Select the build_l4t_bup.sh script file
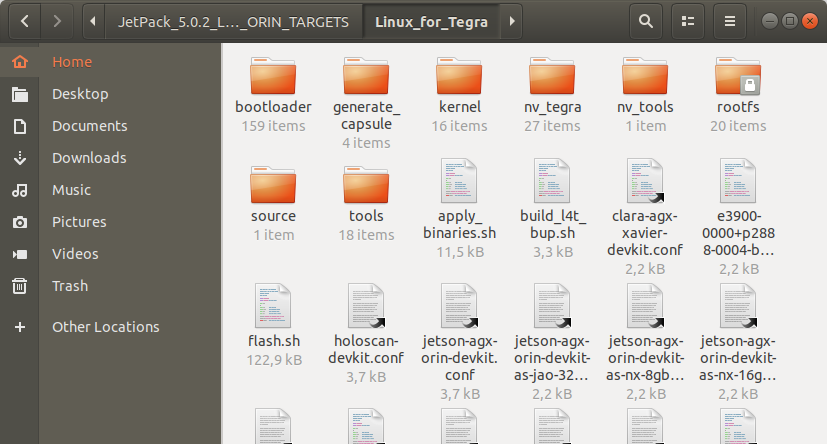 (552, 181)
